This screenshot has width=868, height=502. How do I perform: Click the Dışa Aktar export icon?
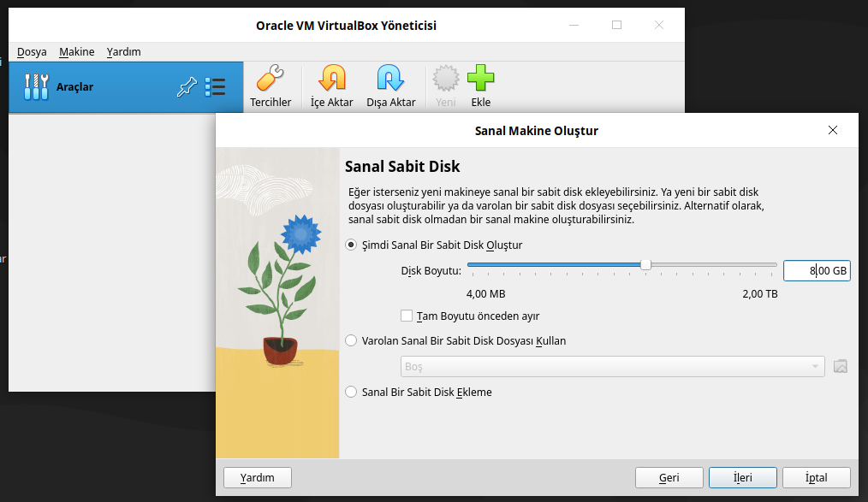(x=390, y=80)
